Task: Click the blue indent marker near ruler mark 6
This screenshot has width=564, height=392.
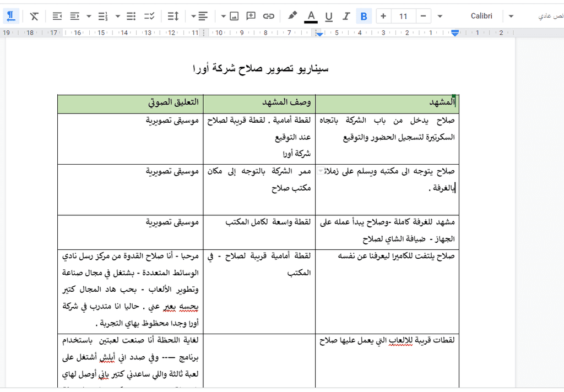Action: click(x=319, y=34)
